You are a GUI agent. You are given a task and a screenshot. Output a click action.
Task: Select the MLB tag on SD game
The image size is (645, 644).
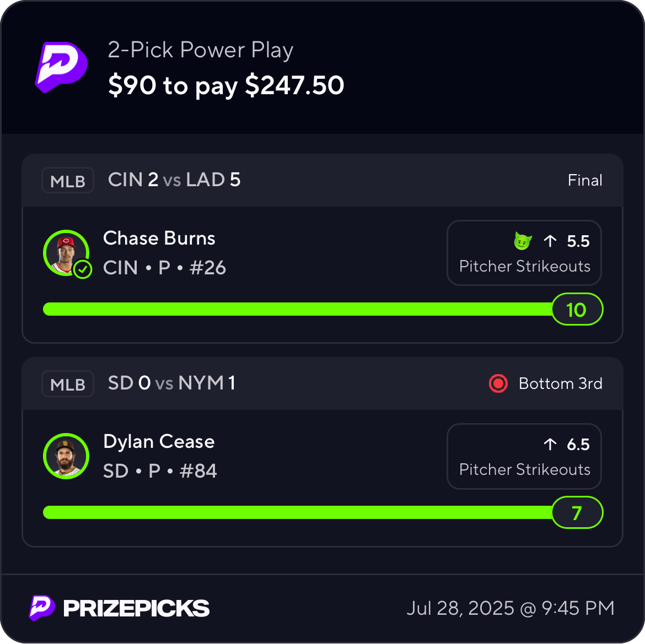pos(68,384)
